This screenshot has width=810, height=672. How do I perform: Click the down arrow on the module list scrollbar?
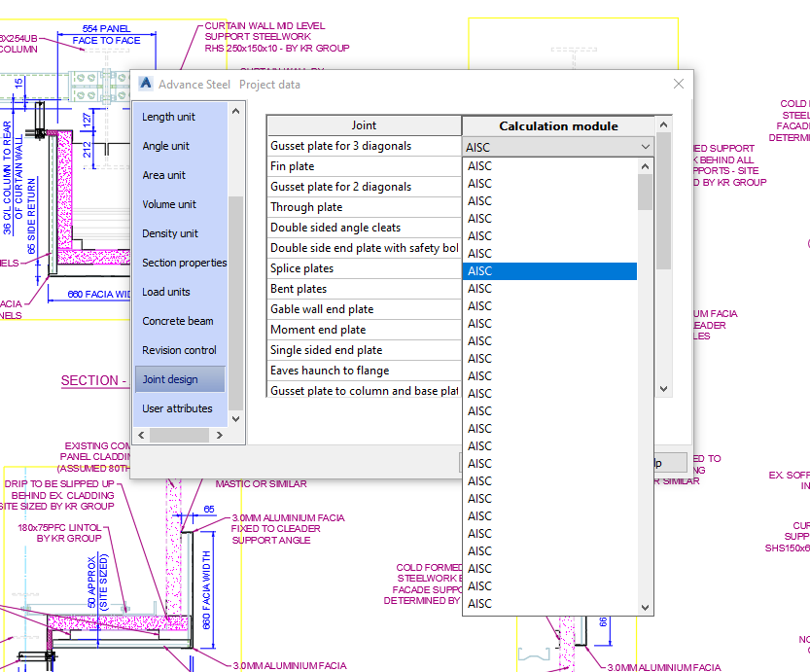click(x=645, y=606)
